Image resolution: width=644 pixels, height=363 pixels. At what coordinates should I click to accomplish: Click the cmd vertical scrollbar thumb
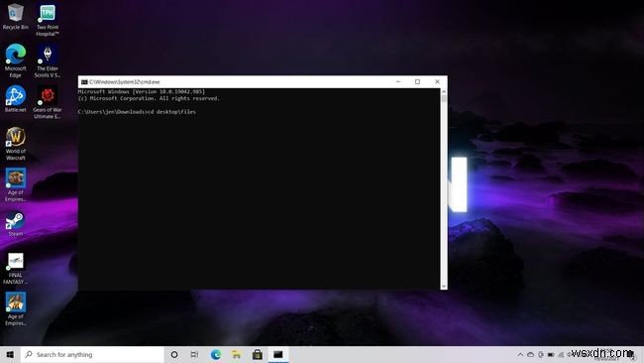(444, 98)
